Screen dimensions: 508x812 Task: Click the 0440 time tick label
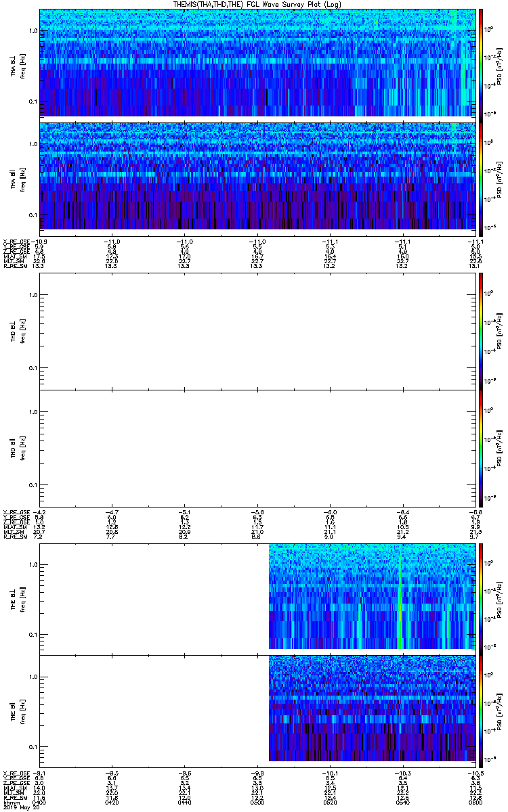184,801
